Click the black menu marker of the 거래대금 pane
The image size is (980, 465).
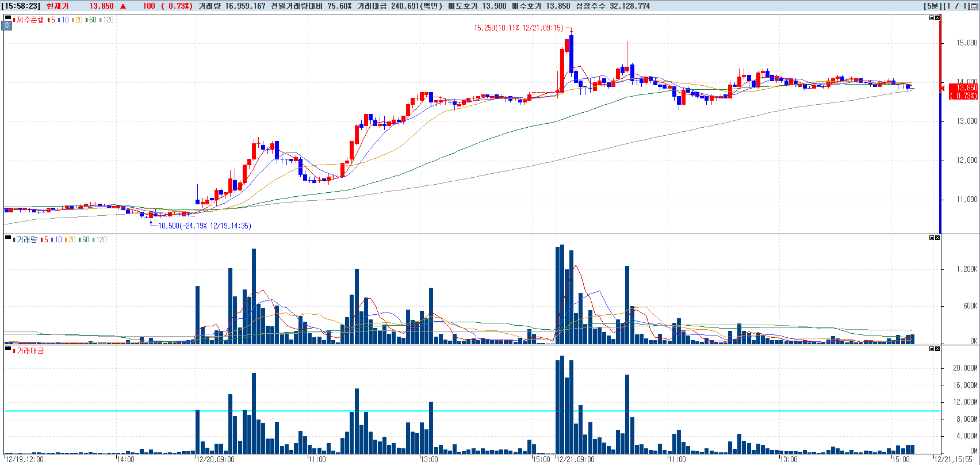tap(7, 349)
